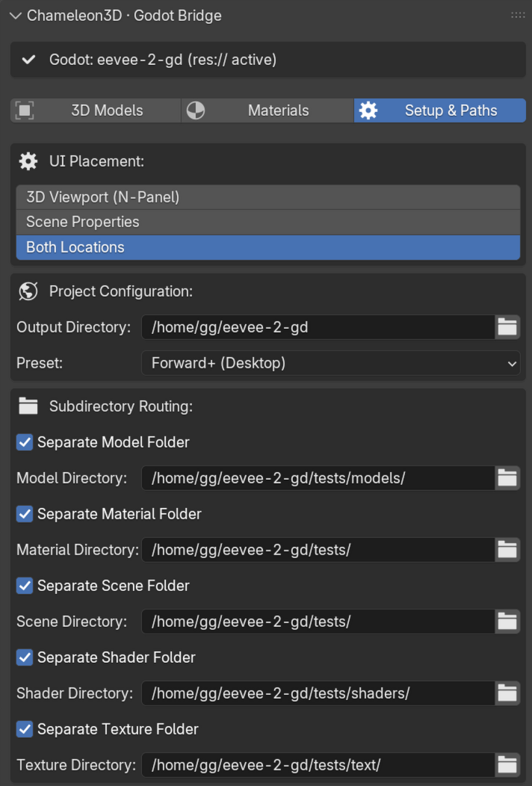532x786 pixels.
Task: Choose 3D Viewport (N-Panel) placement
Action: [x=268, y=197]
